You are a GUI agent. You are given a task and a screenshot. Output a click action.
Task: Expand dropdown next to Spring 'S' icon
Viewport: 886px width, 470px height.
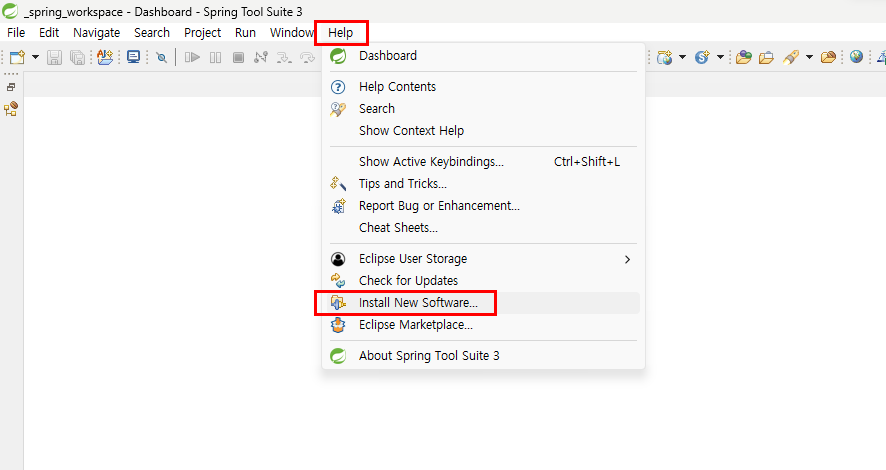pyautogui.click(x=720, y=57)
